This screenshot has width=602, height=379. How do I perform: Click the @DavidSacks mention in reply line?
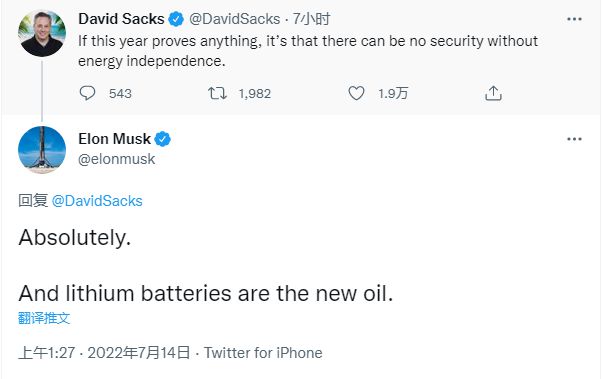97,201
